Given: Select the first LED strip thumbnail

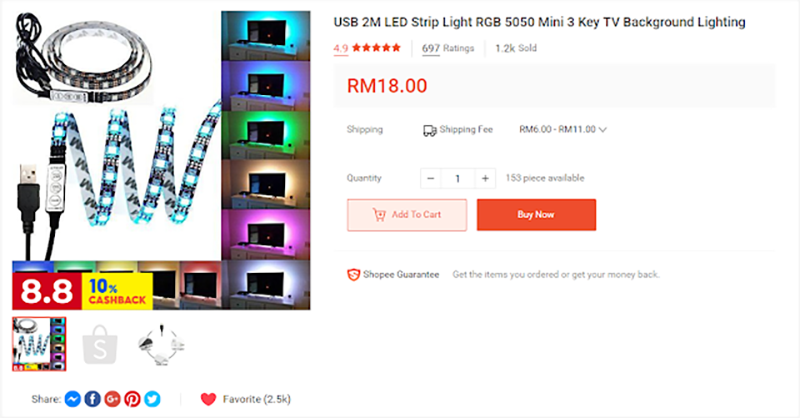Looking at the screenshot, I should pyautogui.click(x=39, y=344).
